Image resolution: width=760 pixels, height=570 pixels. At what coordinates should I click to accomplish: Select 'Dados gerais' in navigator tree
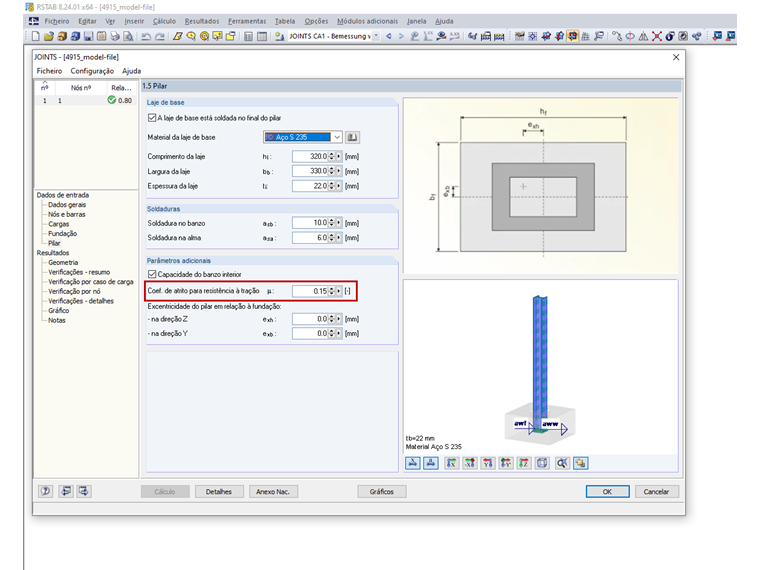coord(67,205)
